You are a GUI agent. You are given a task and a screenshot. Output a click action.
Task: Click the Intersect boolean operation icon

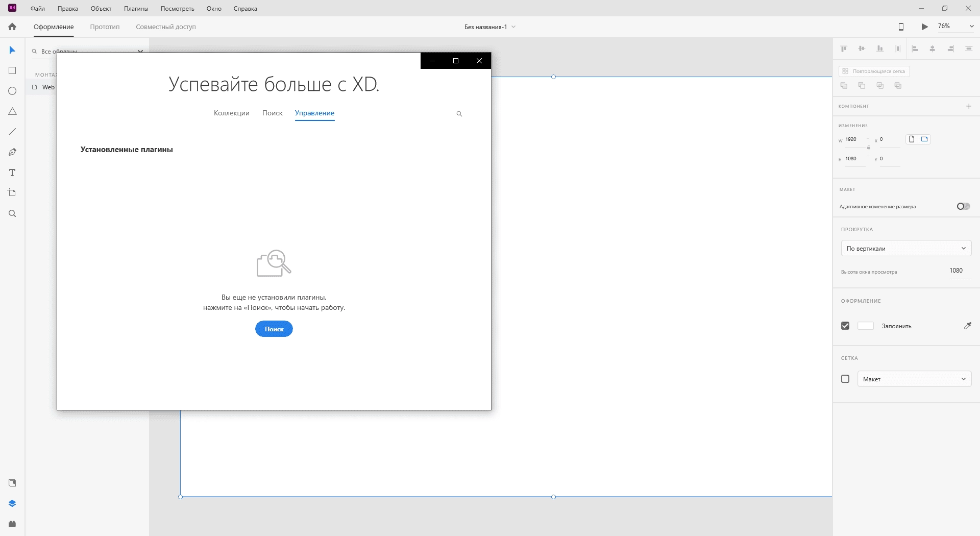click(880, 85)
